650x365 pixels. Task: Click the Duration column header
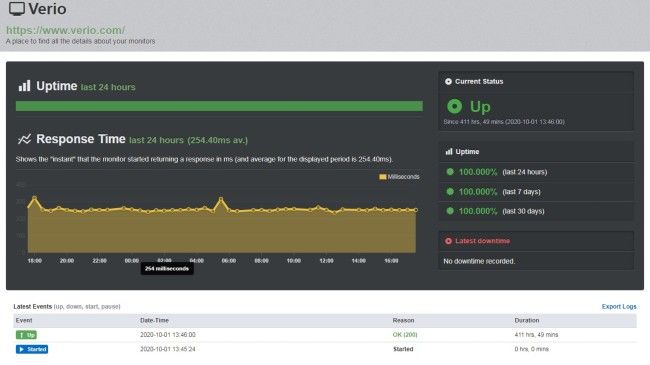click(527, 321)
